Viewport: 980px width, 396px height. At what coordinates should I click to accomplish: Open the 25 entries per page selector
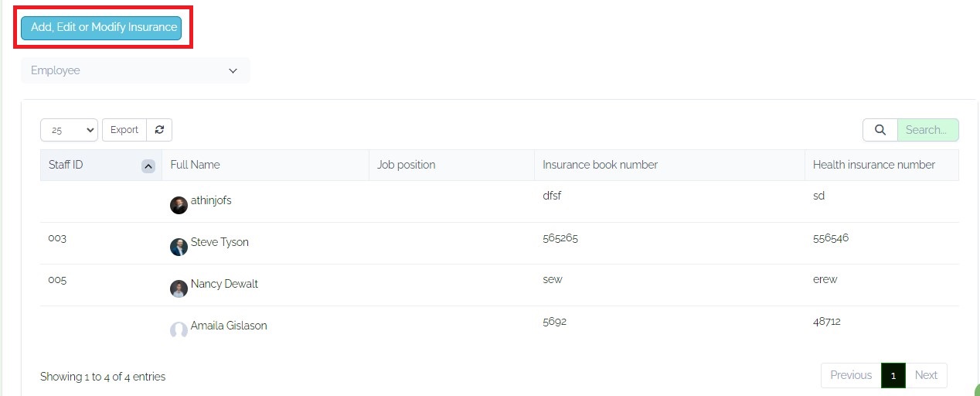tap(69, 130)
